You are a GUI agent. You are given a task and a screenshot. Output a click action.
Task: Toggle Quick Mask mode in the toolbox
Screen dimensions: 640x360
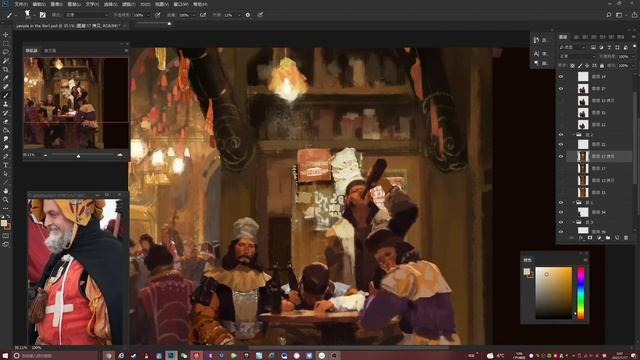6,236
